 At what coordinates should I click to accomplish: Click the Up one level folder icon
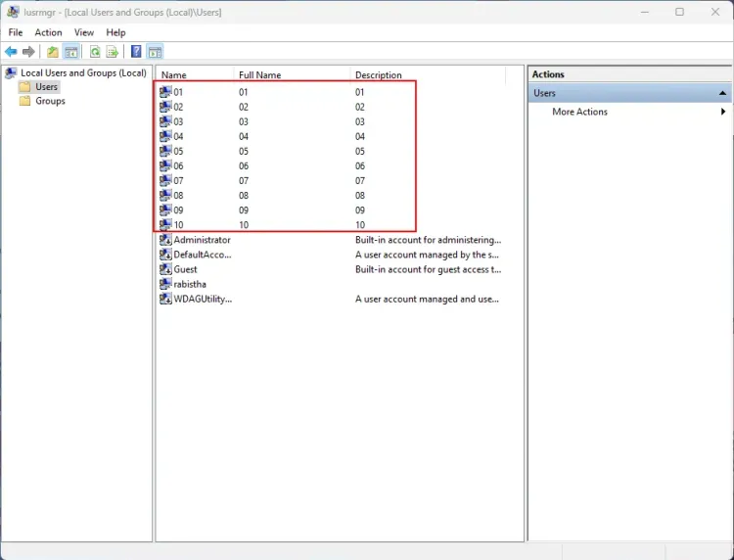(53, 52)
